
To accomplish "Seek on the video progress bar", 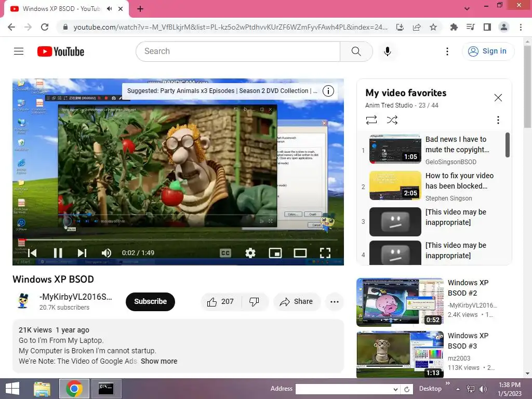I will tap(178, 240).
